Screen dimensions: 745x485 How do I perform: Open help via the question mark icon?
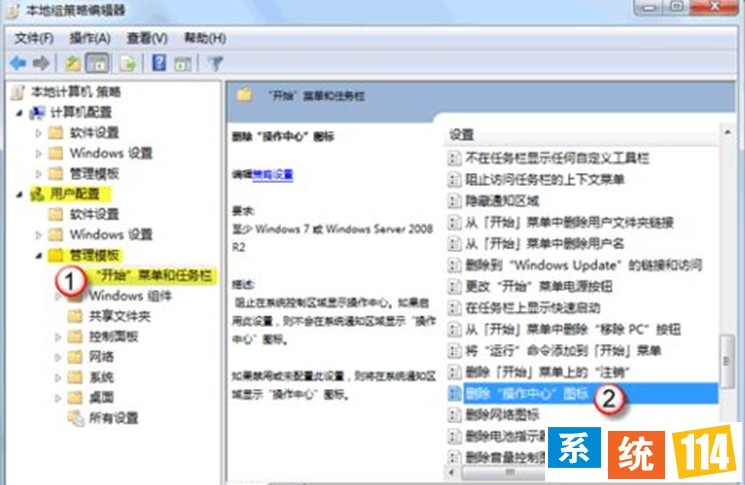(159, 63)
